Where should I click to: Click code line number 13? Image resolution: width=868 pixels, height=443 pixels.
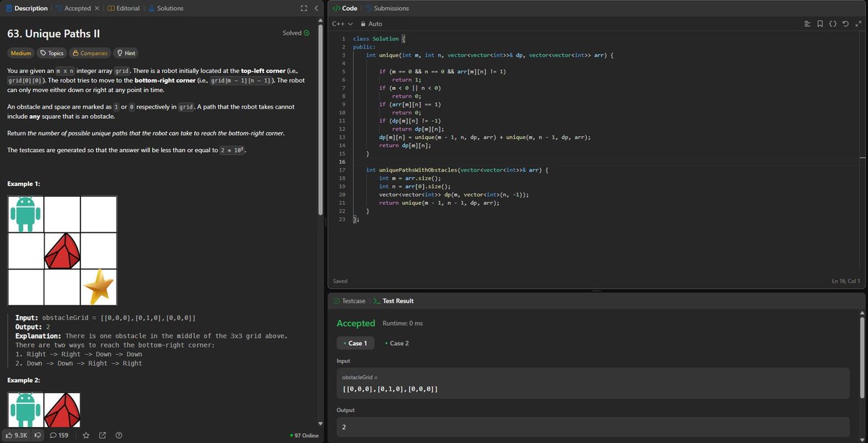[342, 137]
